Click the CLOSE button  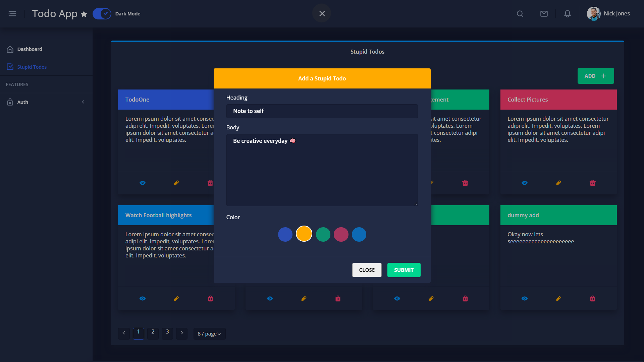pyautogui.click(x=367, y=270)
